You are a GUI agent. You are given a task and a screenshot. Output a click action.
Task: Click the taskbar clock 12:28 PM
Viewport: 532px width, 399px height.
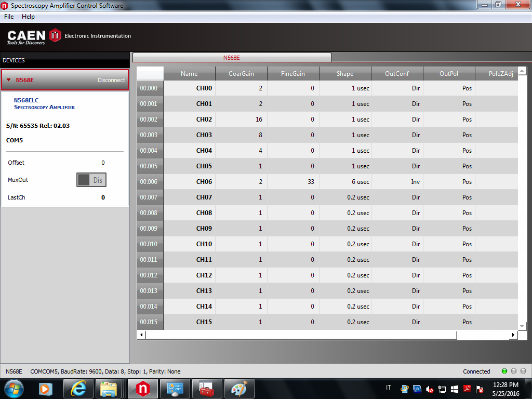506,385
